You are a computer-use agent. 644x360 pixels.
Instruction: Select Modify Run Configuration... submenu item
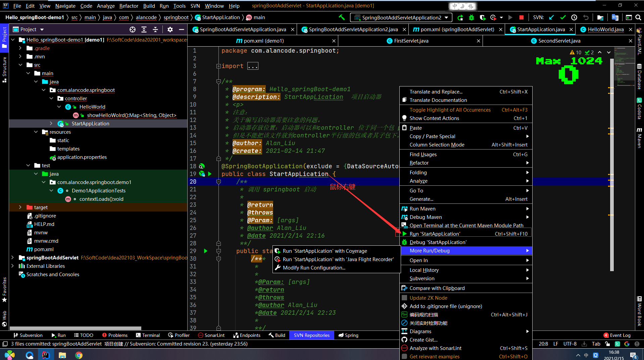point(337,268)
